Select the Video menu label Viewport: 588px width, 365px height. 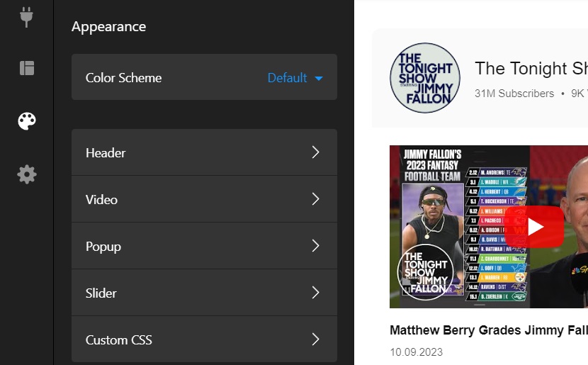pyautogui.click(x=101, y=199)
